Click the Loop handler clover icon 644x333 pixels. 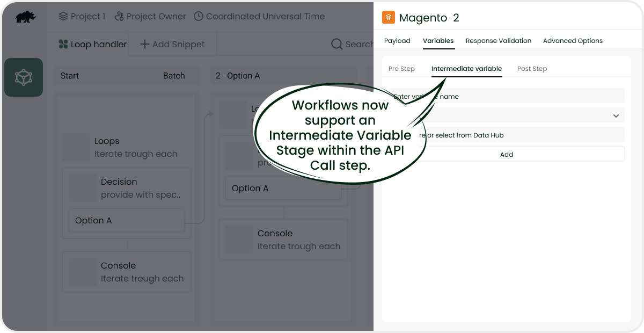coord(63,45)
